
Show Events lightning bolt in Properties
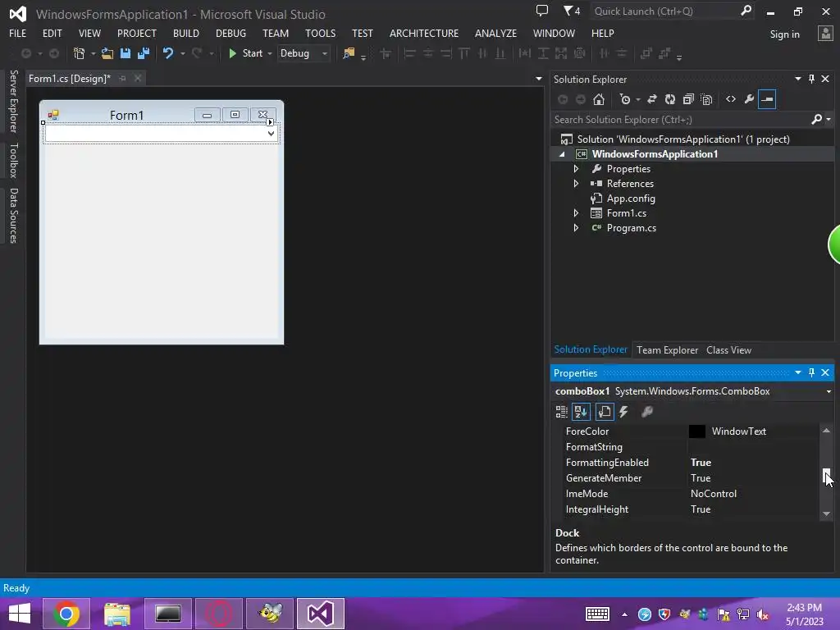coord(623,412)
